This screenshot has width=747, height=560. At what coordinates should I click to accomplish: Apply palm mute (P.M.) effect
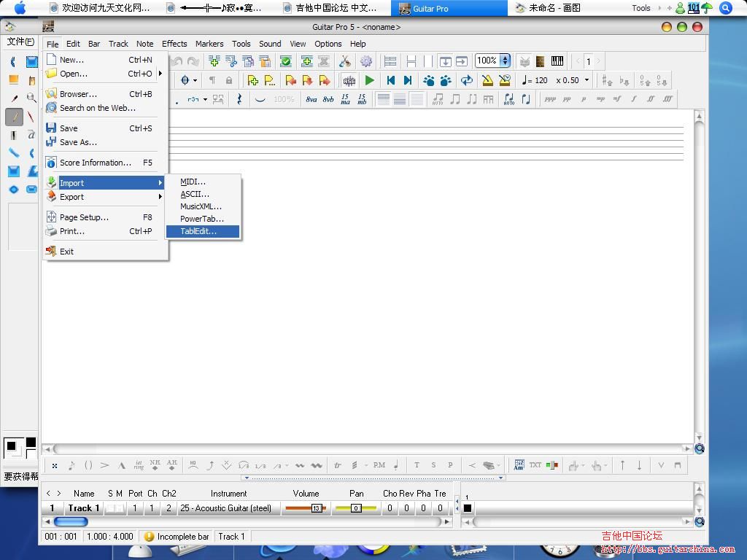click(x=379, y=464)
